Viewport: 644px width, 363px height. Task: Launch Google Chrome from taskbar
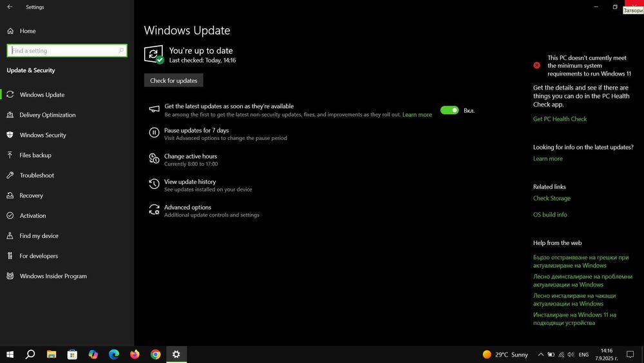(156, 355)
